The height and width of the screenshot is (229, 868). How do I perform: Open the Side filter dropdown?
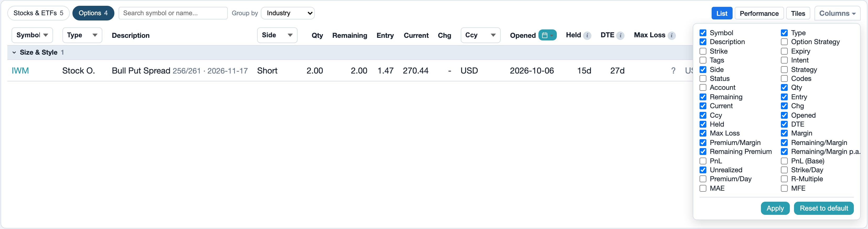[x=277, y=35]
